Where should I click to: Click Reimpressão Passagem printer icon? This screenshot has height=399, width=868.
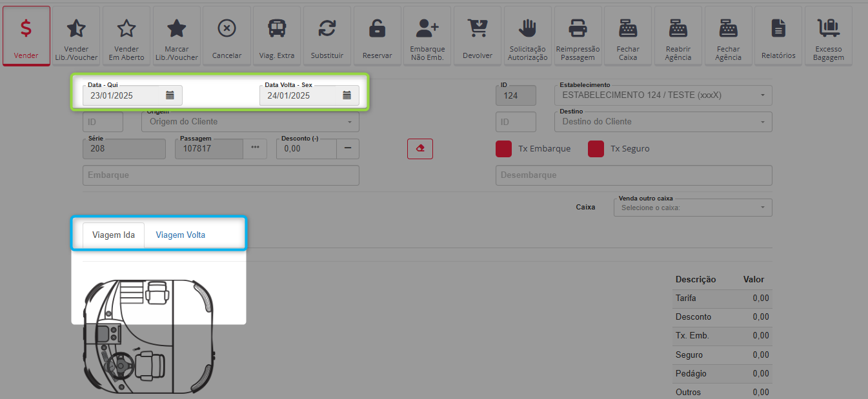point(578,28)
